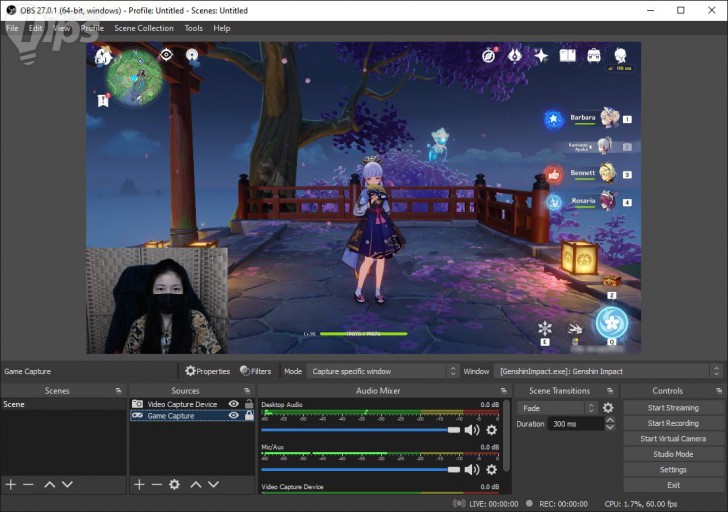This screenshot has width=728, height=512.
Task: Adjust the Desktop Audio volume slider
Action: pyautogui.click(x=360, y=430)
